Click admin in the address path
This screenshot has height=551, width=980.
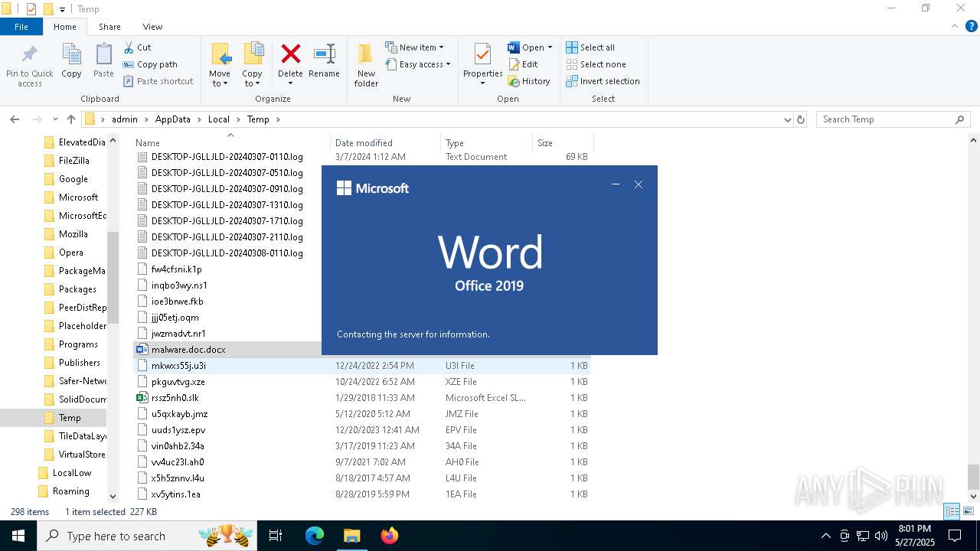(125, 119)
